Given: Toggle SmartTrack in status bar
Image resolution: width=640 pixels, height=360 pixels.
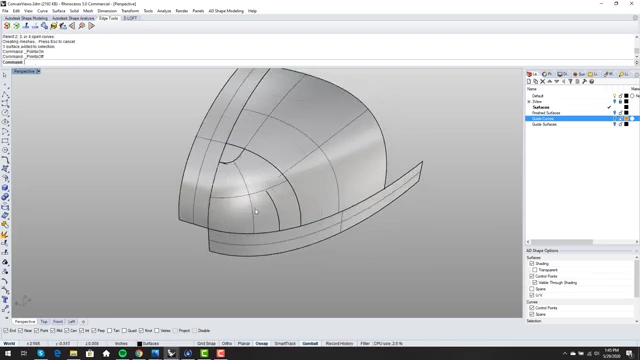Looking at the screenshot, I should [x=285, y=344].
